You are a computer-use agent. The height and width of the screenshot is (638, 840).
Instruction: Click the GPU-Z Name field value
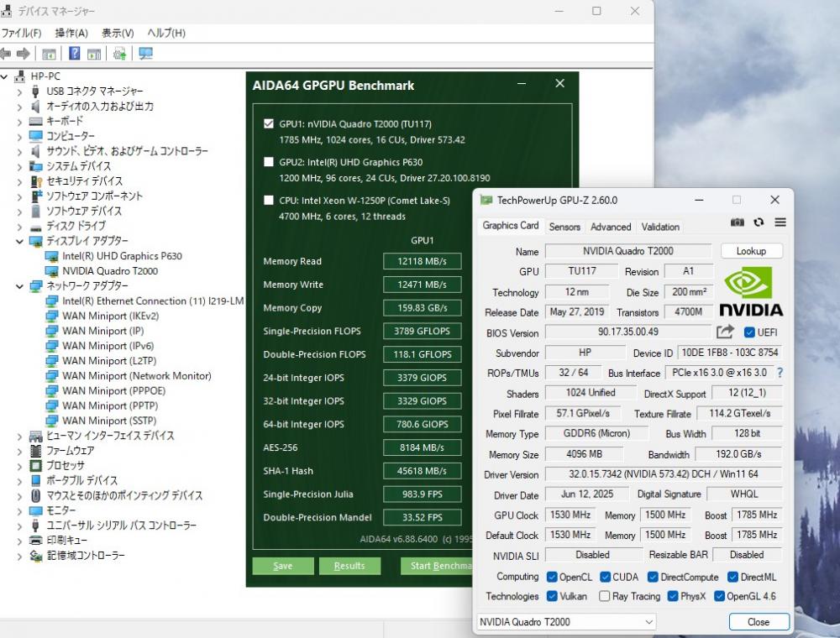pyautogui.click(x=628, y=251)
